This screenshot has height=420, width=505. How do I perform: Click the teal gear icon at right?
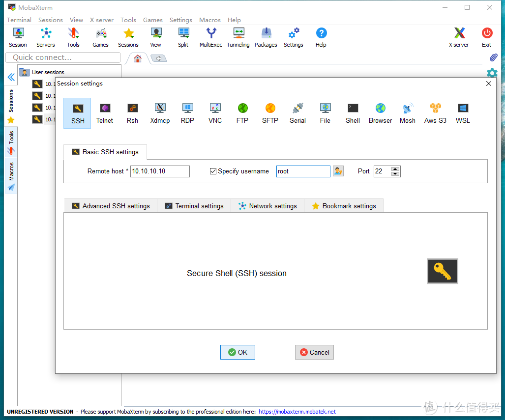coord(492,73)
